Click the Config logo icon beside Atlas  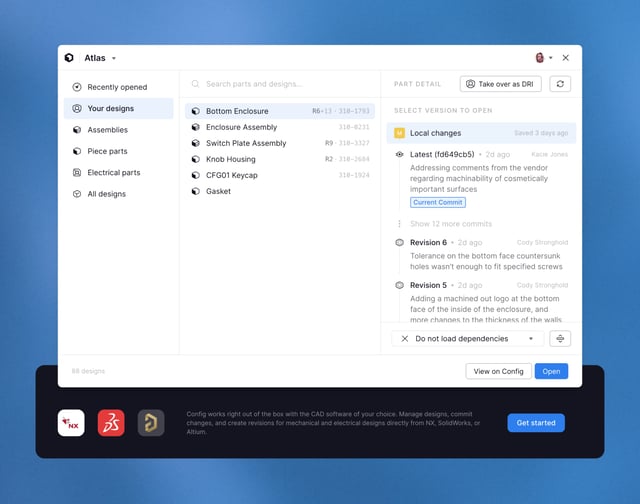pyautogui.click(x=69, y=58)
